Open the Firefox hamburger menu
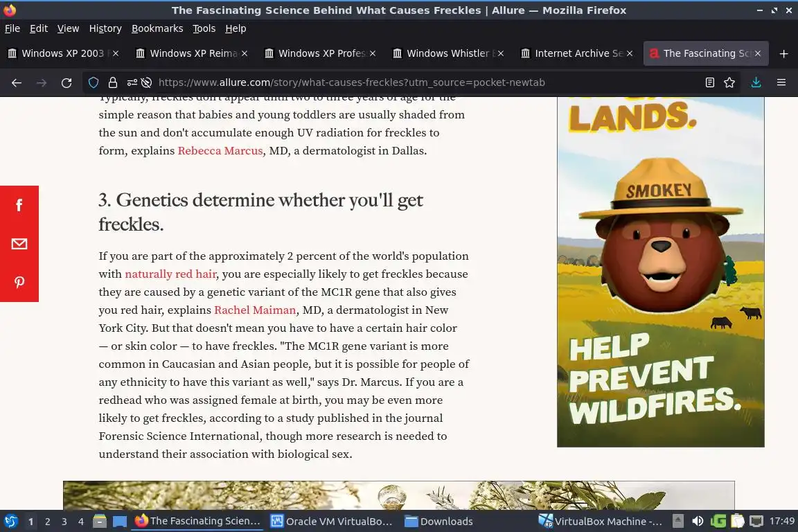 click(781, 82)
